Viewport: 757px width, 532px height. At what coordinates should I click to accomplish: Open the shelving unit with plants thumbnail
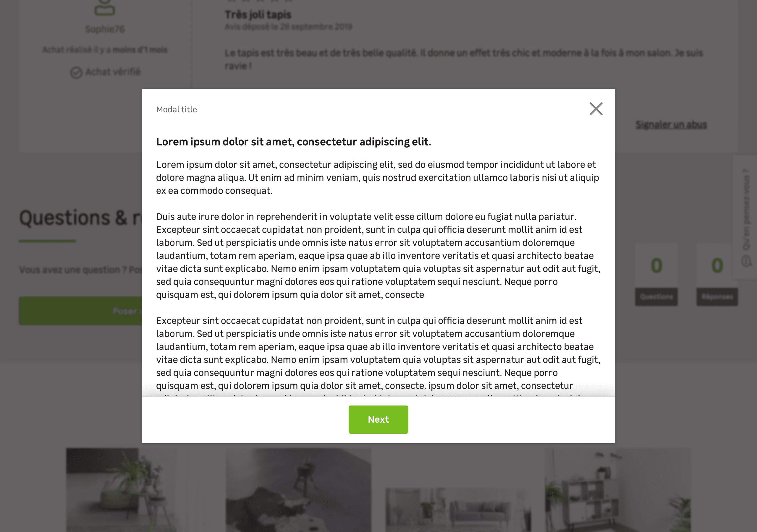pos(617,490)
